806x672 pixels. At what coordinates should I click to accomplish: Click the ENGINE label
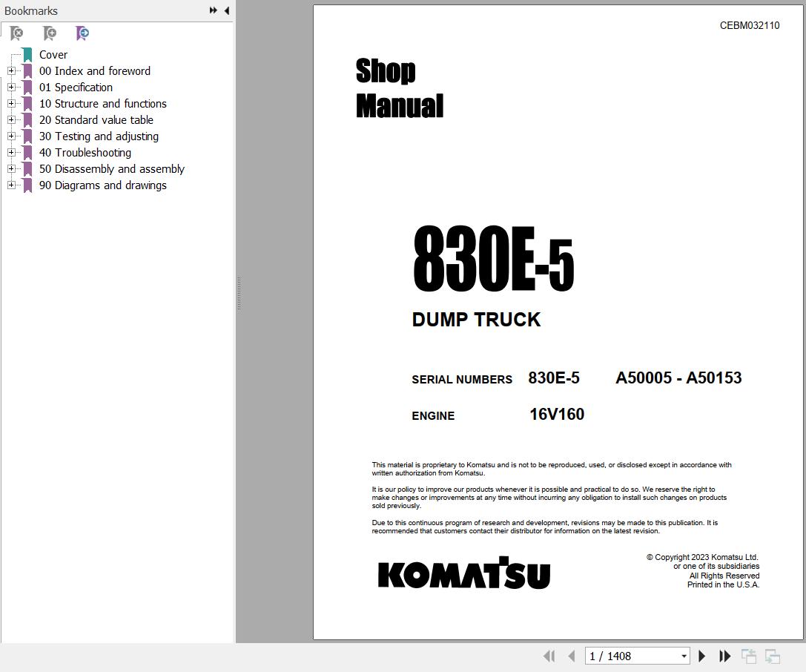coord(433,415)
